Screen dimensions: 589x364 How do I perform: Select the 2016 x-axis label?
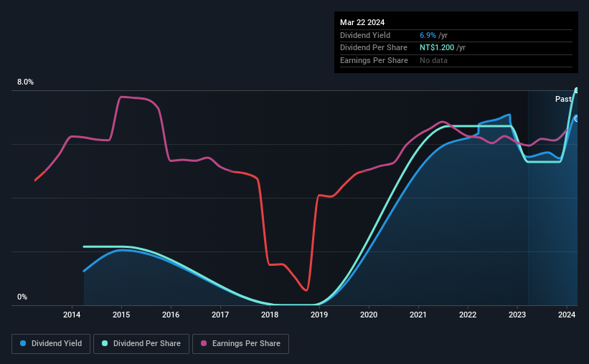(x=171, y=315)
